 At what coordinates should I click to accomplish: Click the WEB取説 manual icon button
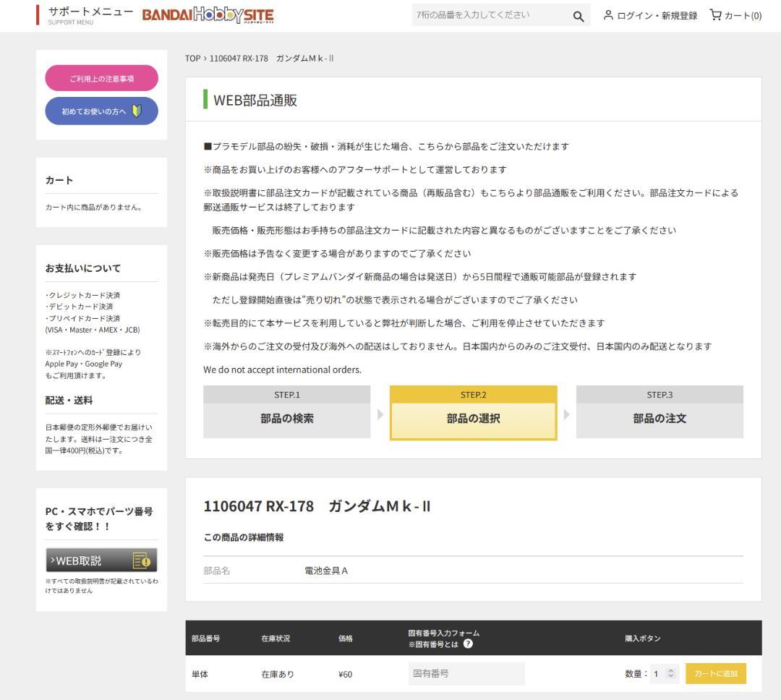pos(141,561)
